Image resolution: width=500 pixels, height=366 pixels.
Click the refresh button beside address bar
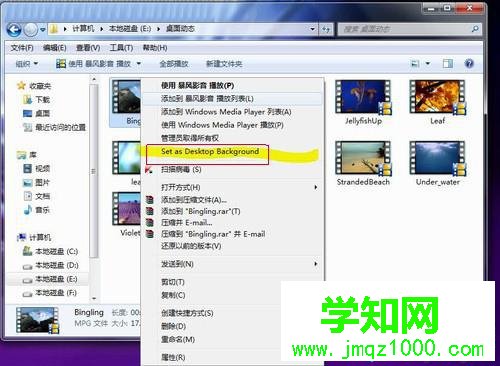pos(326,30)
